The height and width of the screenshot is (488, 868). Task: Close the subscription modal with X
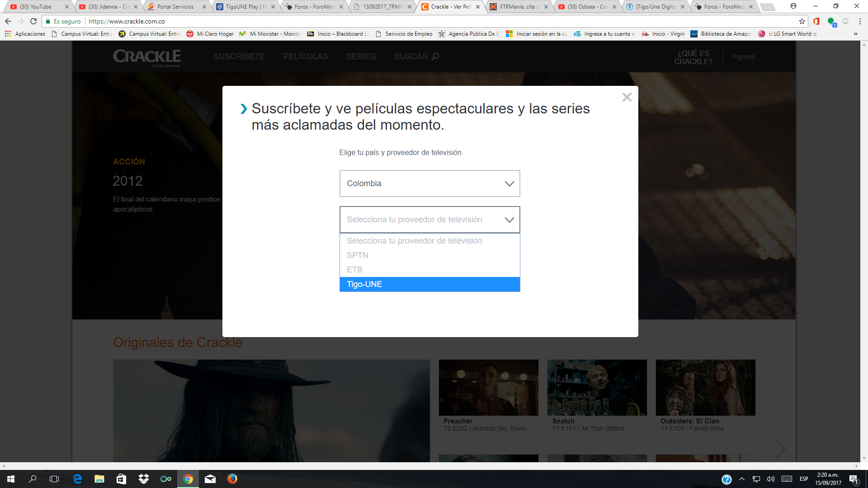627,97
